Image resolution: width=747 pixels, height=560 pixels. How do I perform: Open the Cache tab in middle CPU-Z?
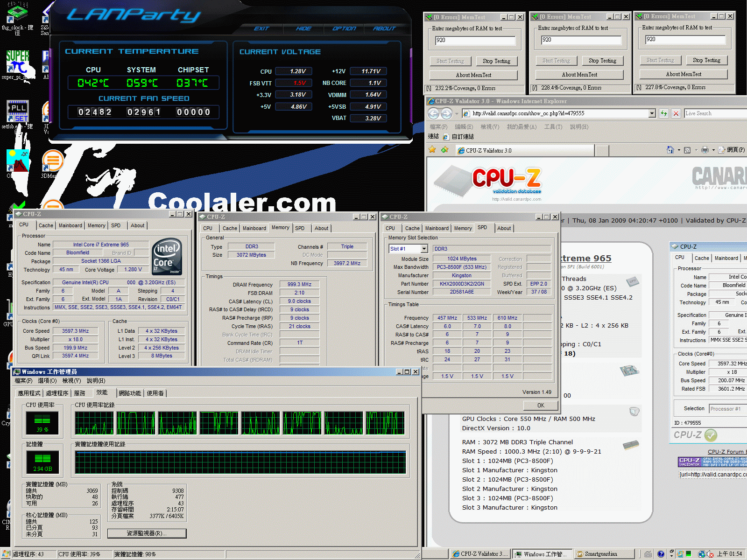tap(230, 228)
